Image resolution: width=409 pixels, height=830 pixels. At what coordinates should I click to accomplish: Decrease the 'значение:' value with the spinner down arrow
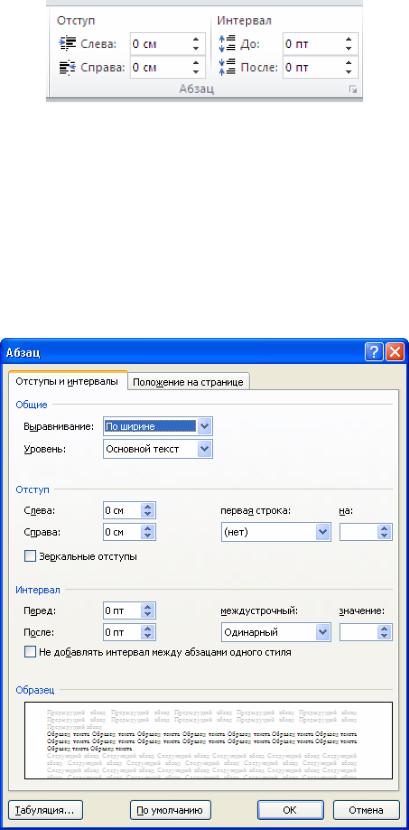click(x=384, y=636)
